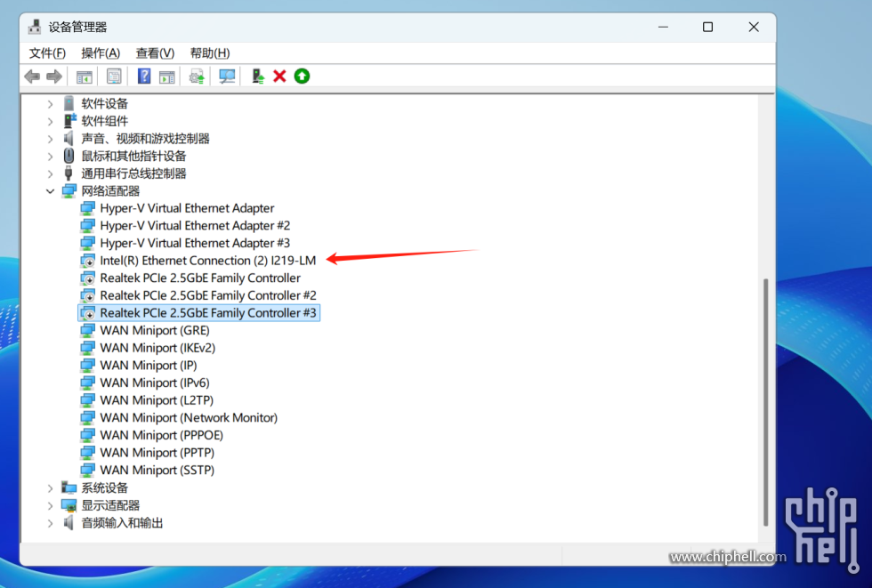Expand 通用串行总线控制器 node
The image size is (872, 588).
click(x=50, y=174)
